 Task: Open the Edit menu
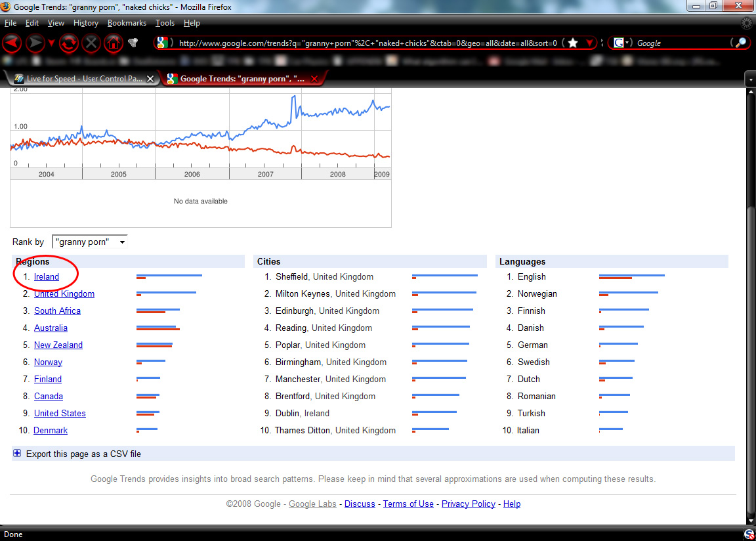pos(31,23)
